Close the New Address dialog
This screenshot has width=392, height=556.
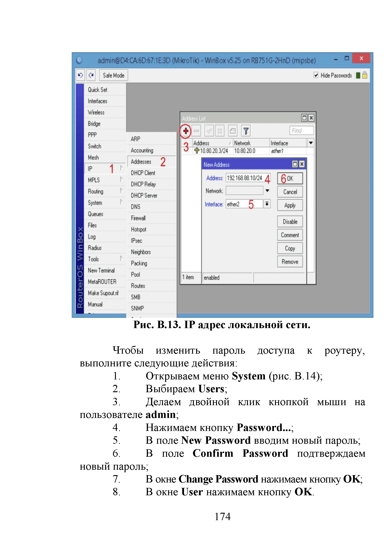point(302,164)
